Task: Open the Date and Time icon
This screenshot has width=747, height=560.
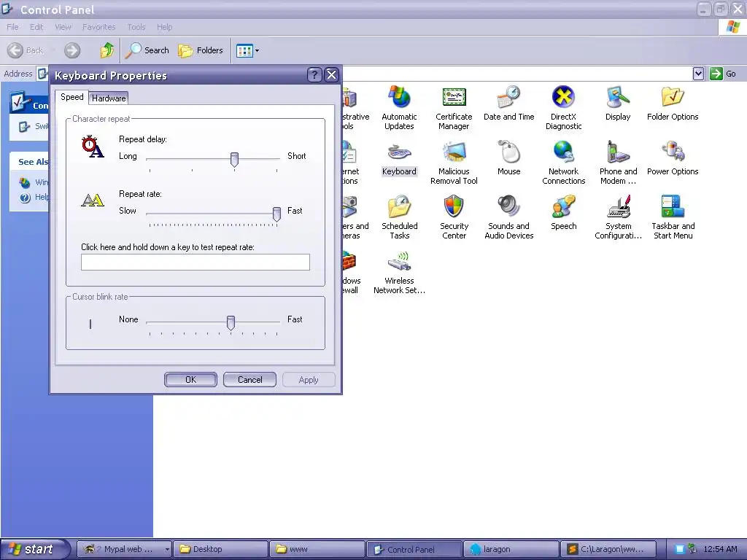Action: coord(508,104)
